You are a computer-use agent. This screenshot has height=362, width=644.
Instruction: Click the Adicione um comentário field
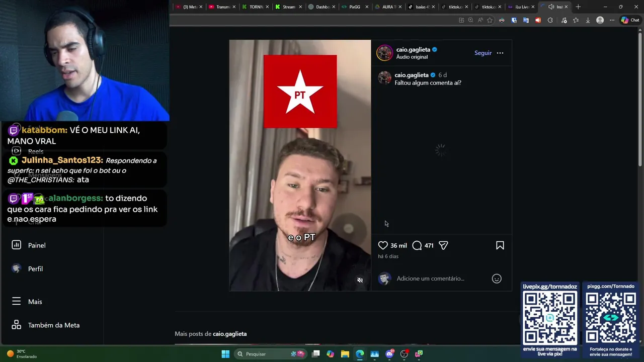point(442,279)
